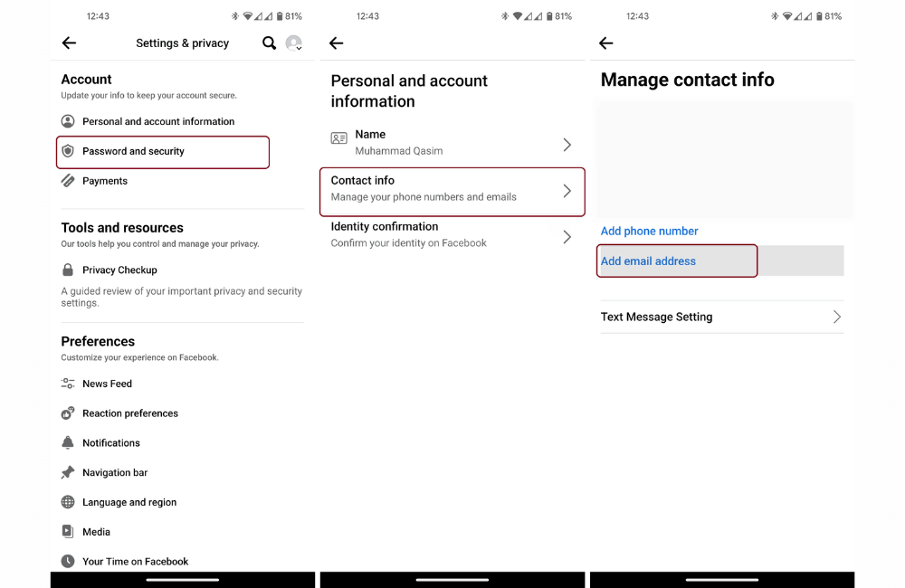
Task: Click the Add phone number link
Action: (649, 231)
